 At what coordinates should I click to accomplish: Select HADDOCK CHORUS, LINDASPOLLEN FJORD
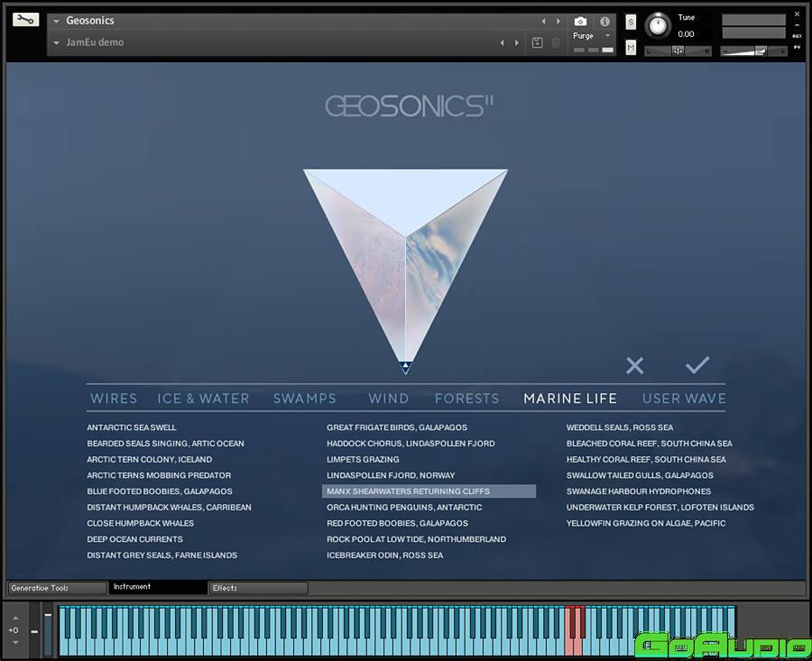411,444
